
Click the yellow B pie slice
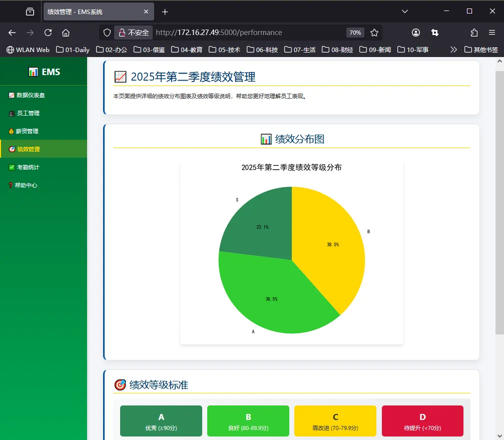[333, 244]
